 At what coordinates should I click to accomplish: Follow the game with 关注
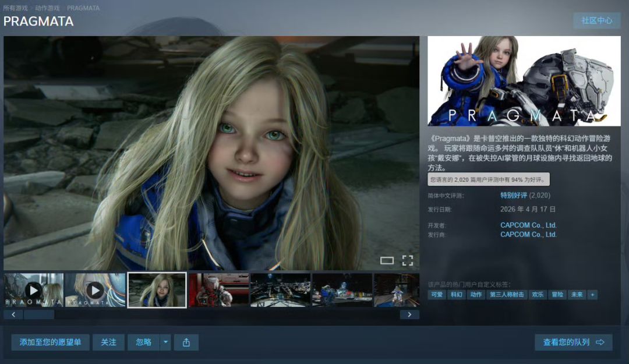108,342
